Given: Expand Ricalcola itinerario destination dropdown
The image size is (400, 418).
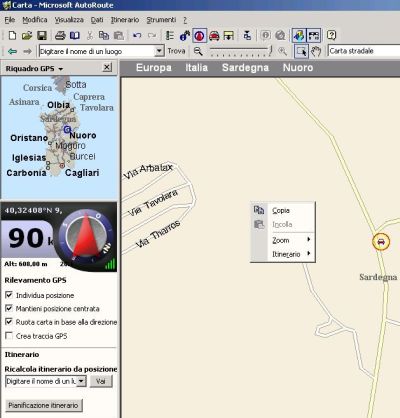Looking at the screenshot, I should (x=81, y=381).
